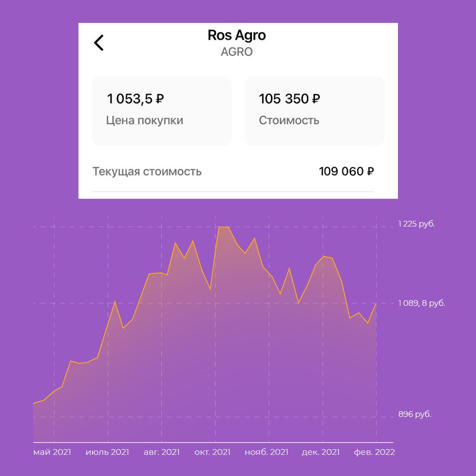Select the Текущая стоимость row label
Screen dimensions: 476x476
(147, 171)
